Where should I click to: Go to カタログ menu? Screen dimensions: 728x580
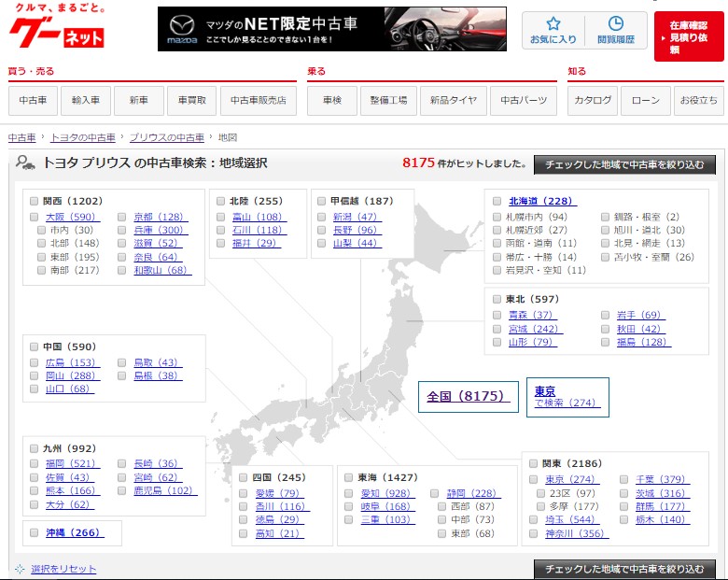(593, 100)
